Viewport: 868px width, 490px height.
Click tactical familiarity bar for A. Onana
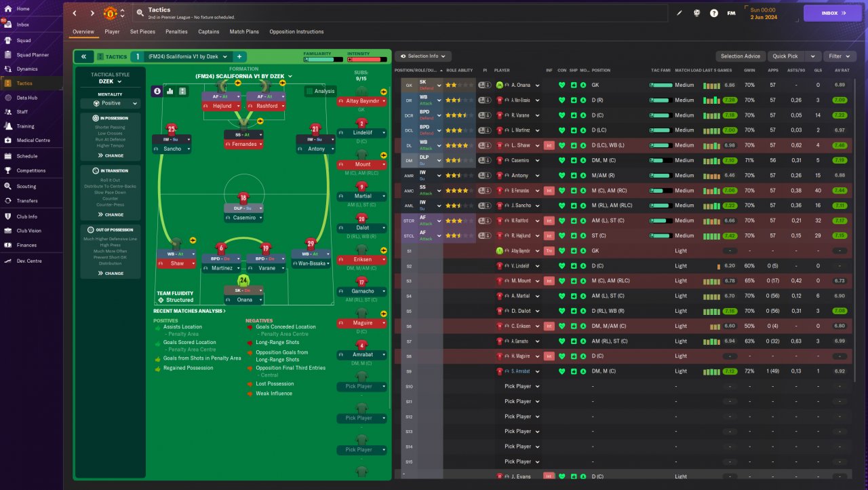(661, 86)
